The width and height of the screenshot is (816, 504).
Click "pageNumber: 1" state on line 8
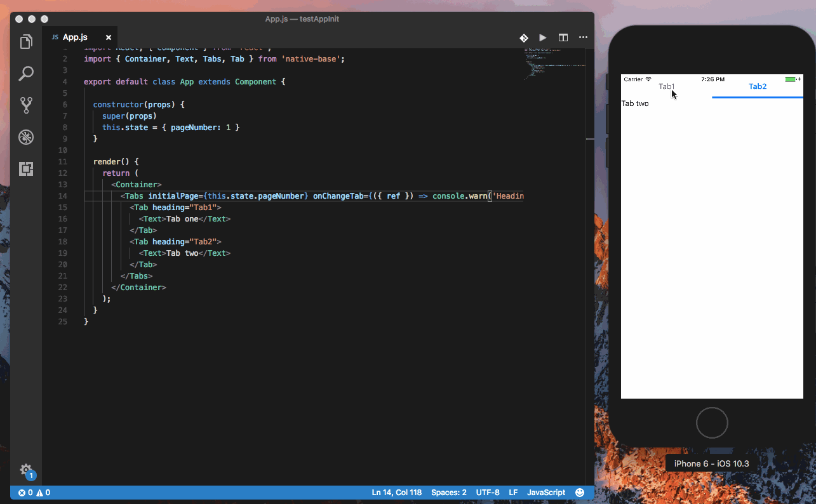click(x=201, y=128)
